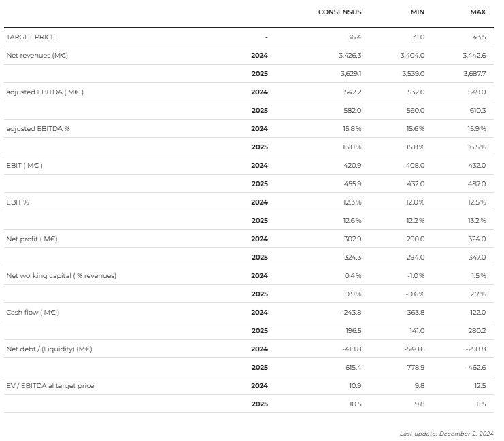Click the EBIT % row label
The height and width of the screenshot is (441, 504).
(18, 202)
